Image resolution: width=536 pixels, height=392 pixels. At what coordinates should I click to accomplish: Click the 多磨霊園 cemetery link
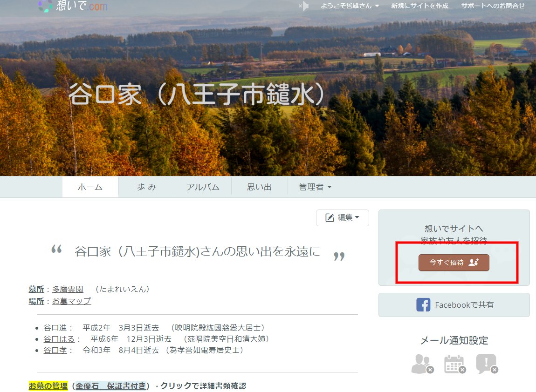68,289
